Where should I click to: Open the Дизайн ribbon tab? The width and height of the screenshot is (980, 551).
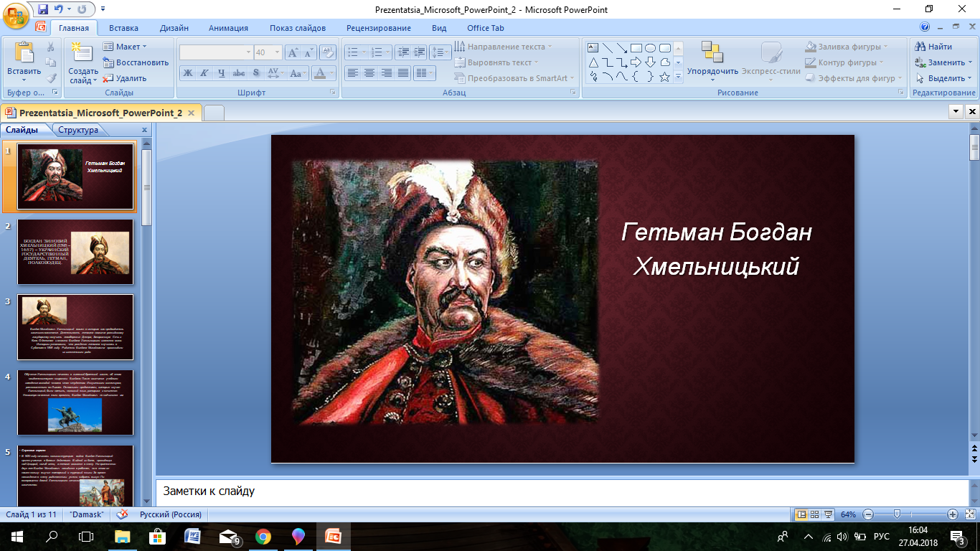(x=174, y=28)
